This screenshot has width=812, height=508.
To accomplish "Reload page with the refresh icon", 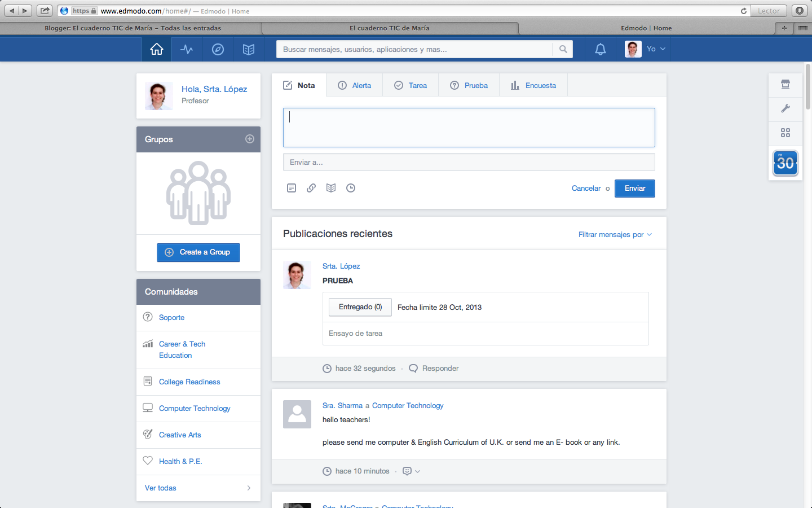I will tap(743, 11).
